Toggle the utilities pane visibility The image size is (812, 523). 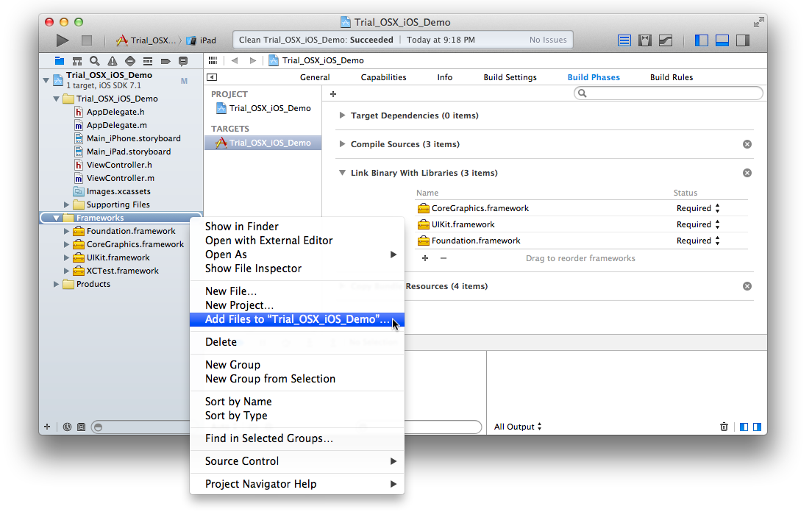tap(743, 40)
